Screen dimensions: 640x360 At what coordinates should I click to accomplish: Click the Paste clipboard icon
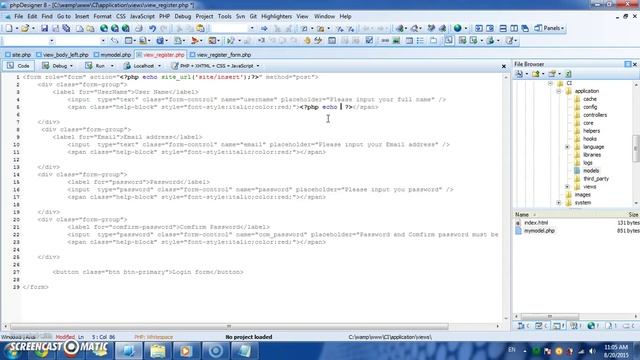pyautogui.click(x=200, y=28)
